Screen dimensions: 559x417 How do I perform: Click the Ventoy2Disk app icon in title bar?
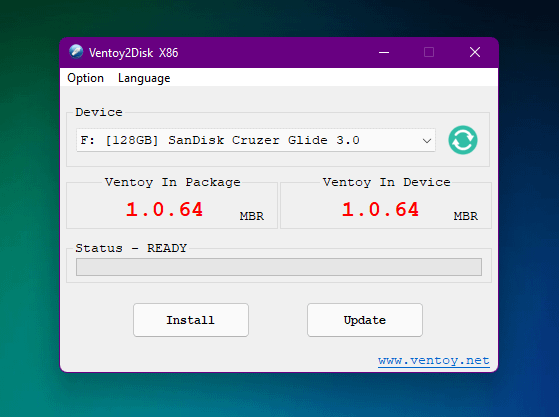point(76,52)
